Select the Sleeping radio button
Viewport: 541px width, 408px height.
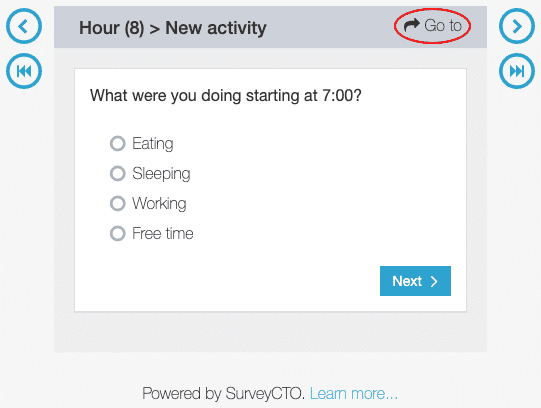click(x=118, y=173)
